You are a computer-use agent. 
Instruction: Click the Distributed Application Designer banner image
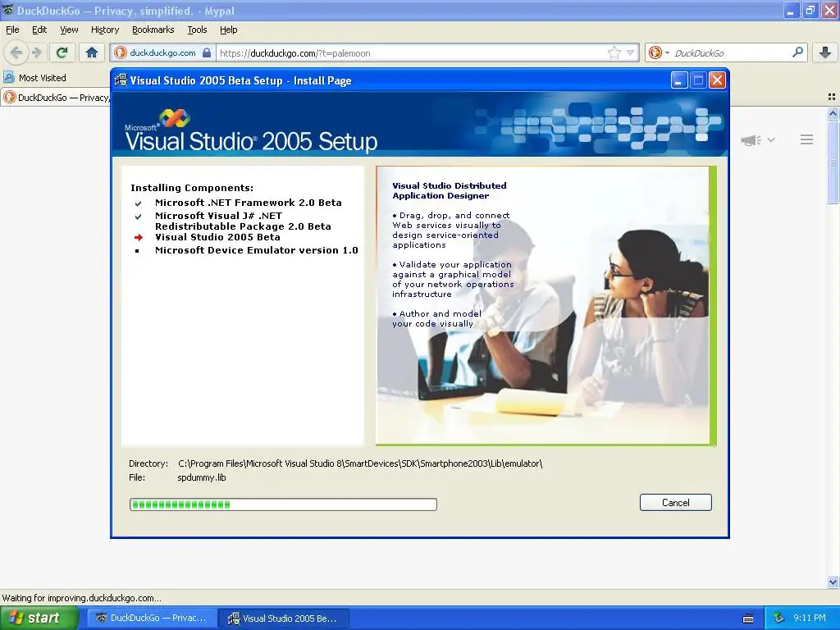[546, 305]
